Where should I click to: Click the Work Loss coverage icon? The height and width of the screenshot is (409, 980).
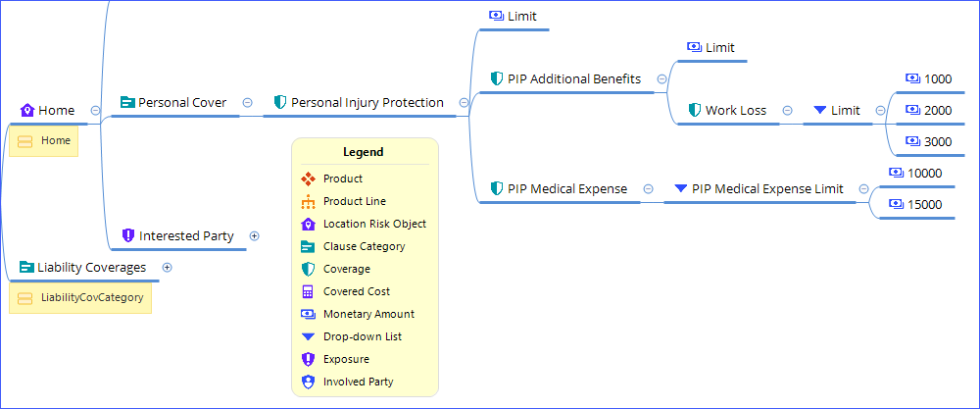[x=695, y=110]
